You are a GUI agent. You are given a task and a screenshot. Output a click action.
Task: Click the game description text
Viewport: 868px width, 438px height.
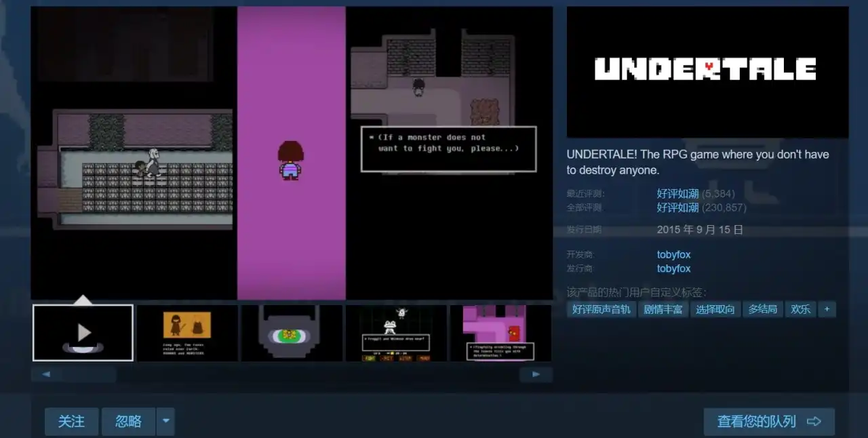tap(698, 162)
